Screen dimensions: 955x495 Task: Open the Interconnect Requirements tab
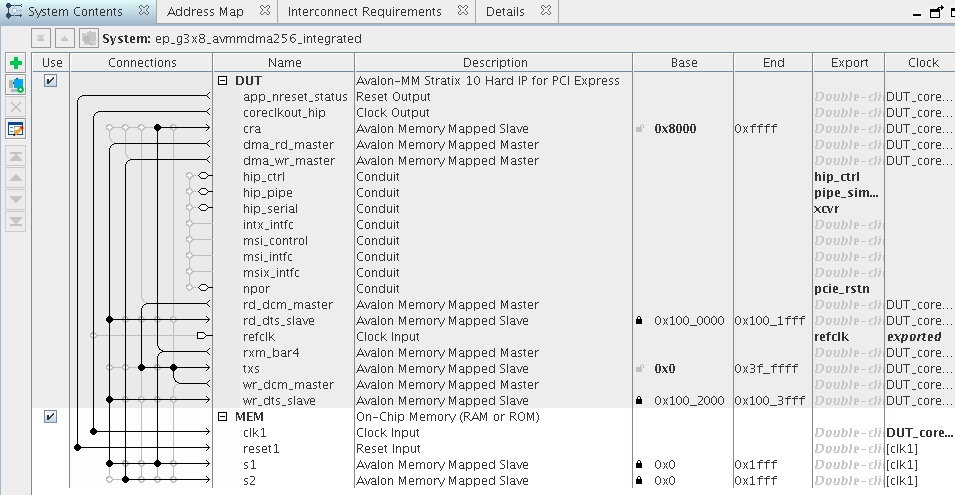click(x=364, y=12)
